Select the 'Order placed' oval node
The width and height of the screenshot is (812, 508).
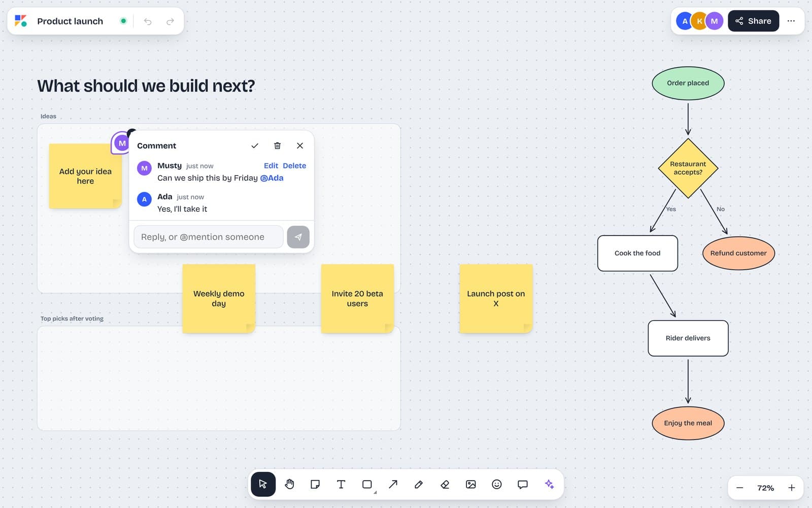688,83
